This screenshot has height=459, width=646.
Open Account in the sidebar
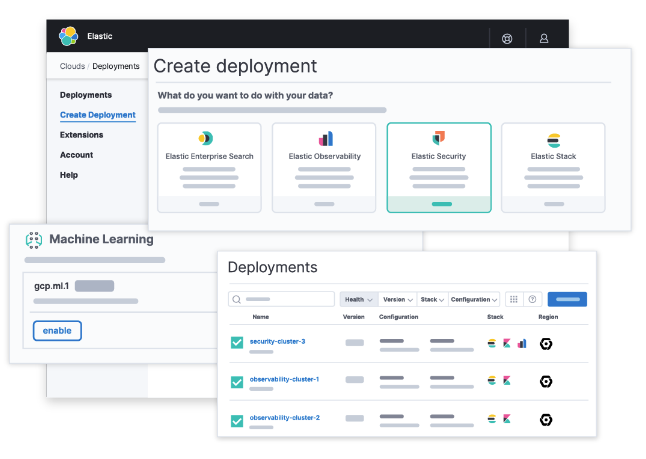(x=76, y=155)
